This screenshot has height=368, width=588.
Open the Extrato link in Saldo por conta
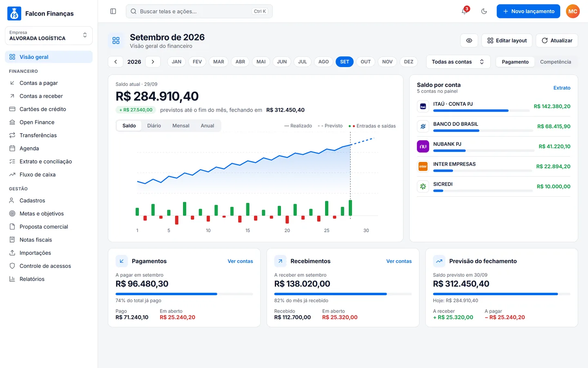pos(562,88)
